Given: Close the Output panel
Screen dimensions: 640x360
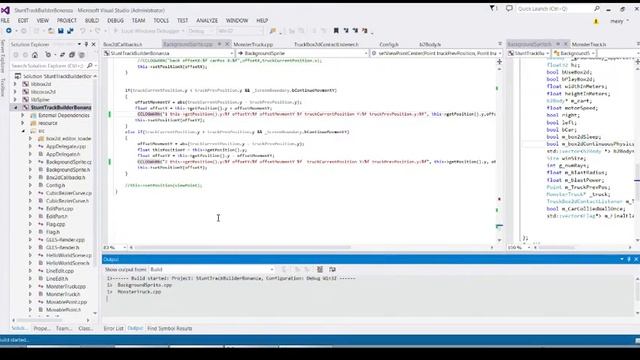Looking at the screenshot, I should pos(636,259).
